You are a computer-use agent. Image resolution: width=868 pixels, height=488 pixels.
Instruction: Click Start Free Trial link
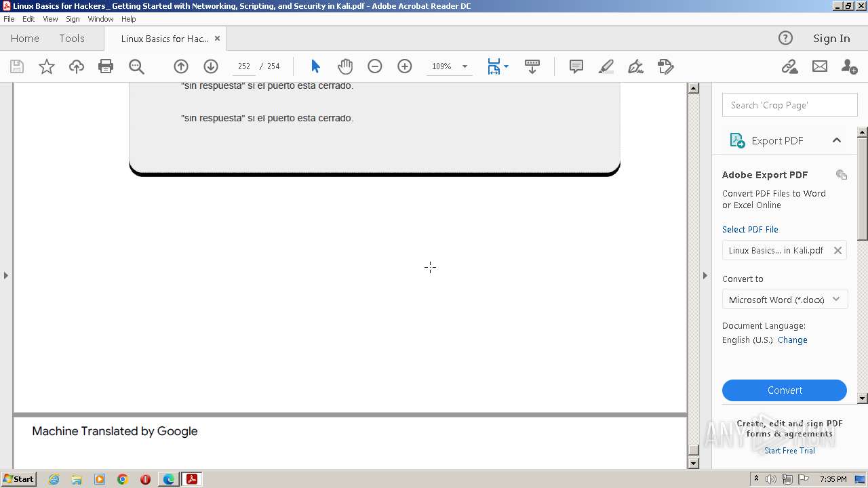[x=789, y=451]
